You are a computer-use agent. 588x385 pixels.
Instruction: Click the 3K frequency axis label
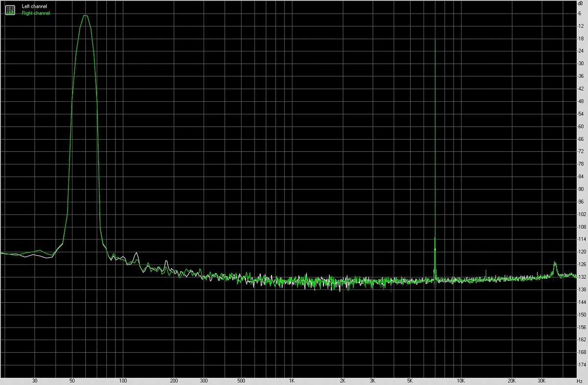tap(372, 381)
